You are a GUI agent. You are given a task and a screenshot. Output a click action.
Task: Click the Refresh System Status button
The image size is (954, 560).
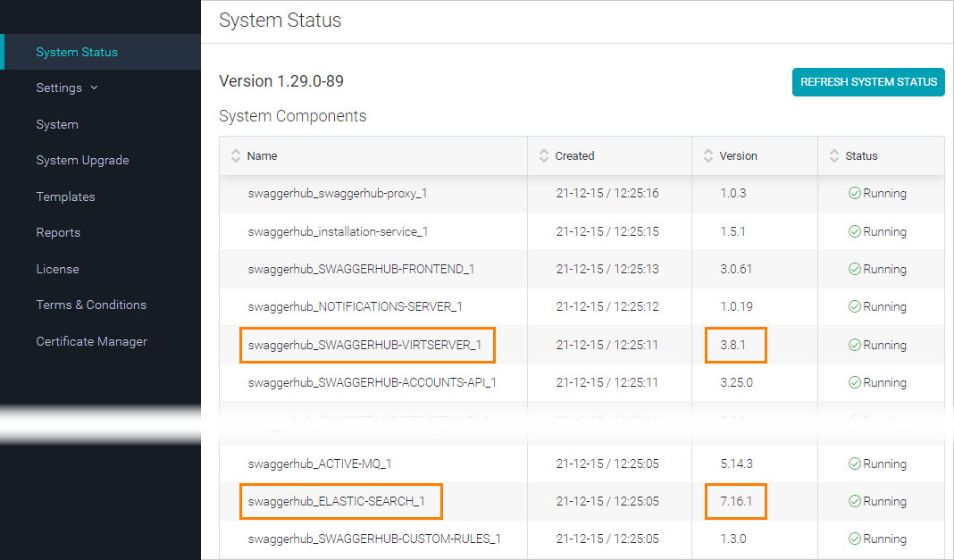coord(867,81)
